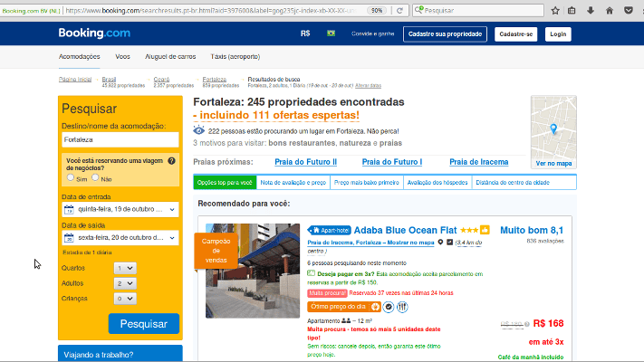Click the 90% zoom indicator in address bar
Screen dimensions: 644x362
click(x=377, y=11)
